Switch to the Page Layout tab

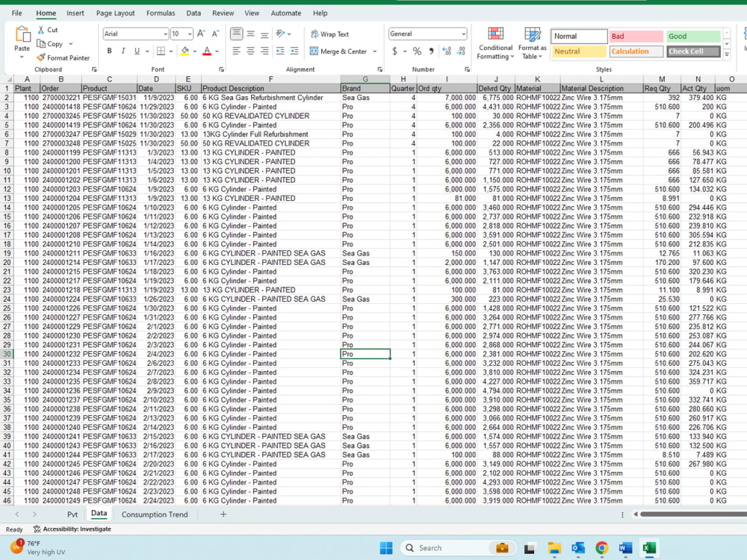point(115,13)
